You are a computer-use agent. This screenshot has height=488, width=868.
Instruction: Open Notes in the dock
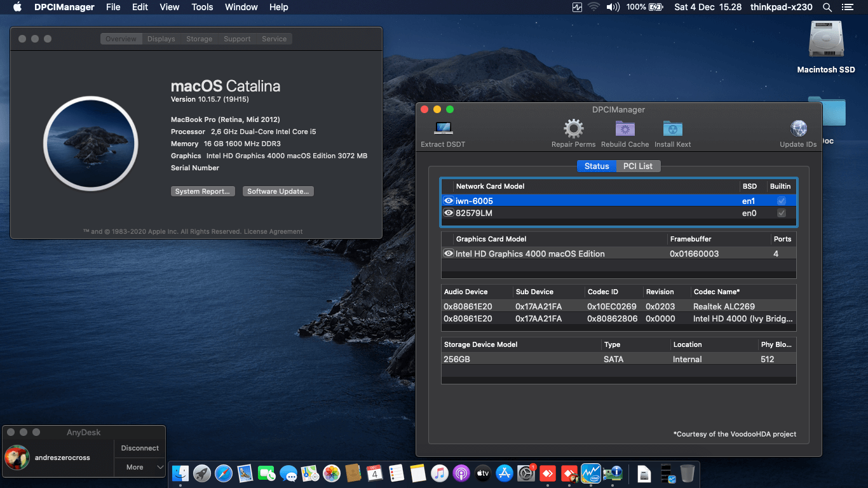(x=417, y=473)
